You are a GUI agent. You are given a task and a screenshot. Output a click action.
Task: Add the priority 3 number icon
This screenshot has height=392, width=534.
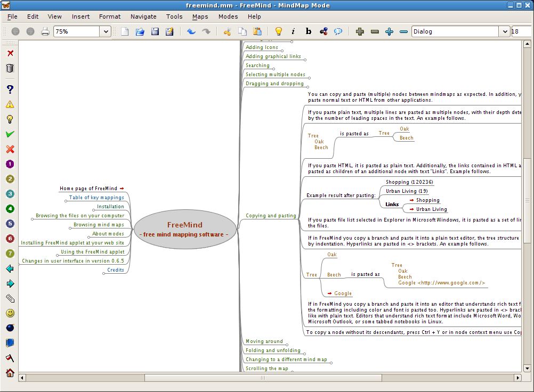point(10,194)
